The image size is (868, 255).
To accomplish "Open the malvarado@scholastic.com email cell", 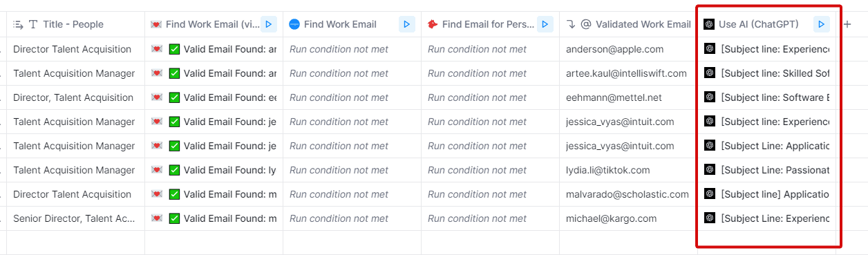I will pos(628,194).
